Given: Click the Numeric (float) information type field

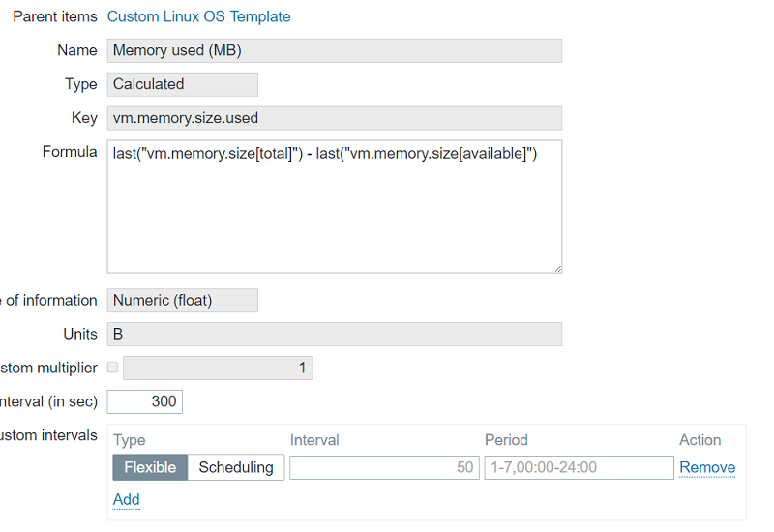Looking at the screenshot, I should click(x=182, y=300).
